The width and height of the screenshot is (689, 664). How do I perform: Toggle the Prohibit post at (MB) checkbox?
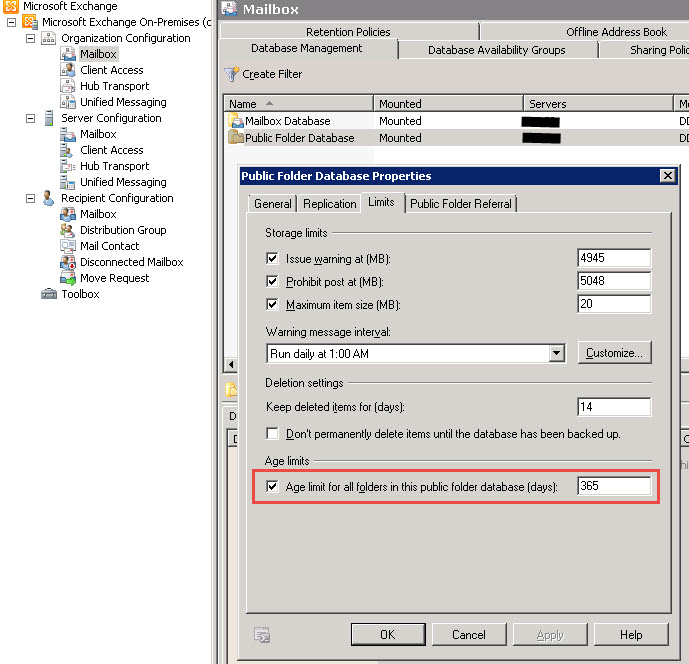[x=272, y=281]
